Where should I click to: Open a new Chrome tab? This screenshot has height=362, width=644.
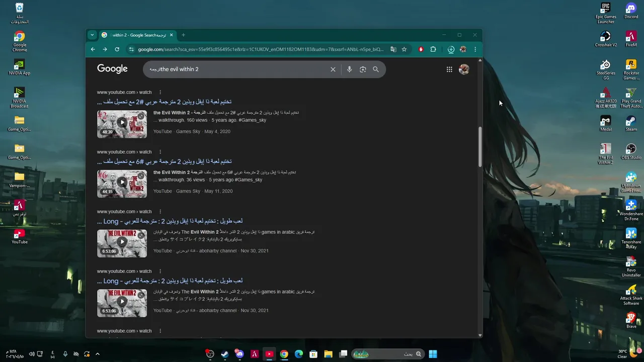pyautogui.click(x=183, y=35)
